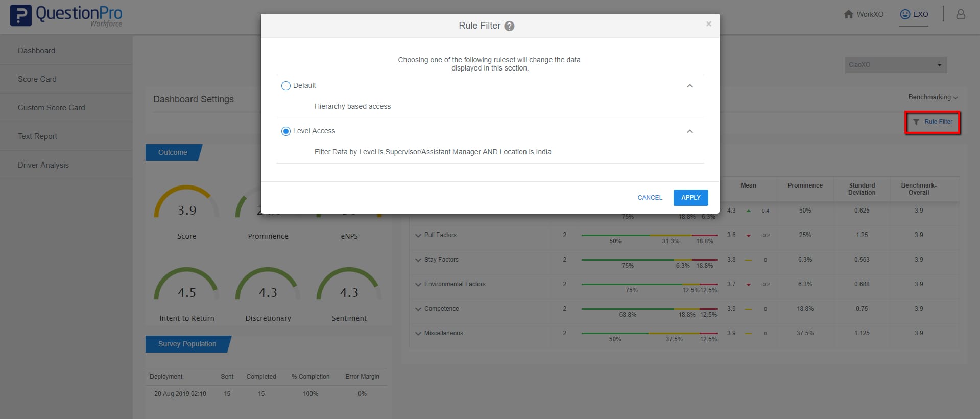
Task: Click the user profile icon
Action: tap(960, 14)
